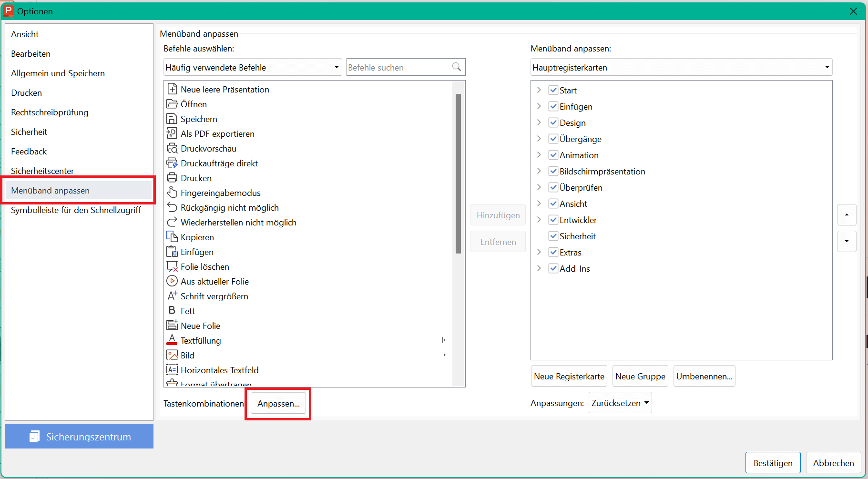Uncheck the Animation checkbox

click(x=553, y=155)
